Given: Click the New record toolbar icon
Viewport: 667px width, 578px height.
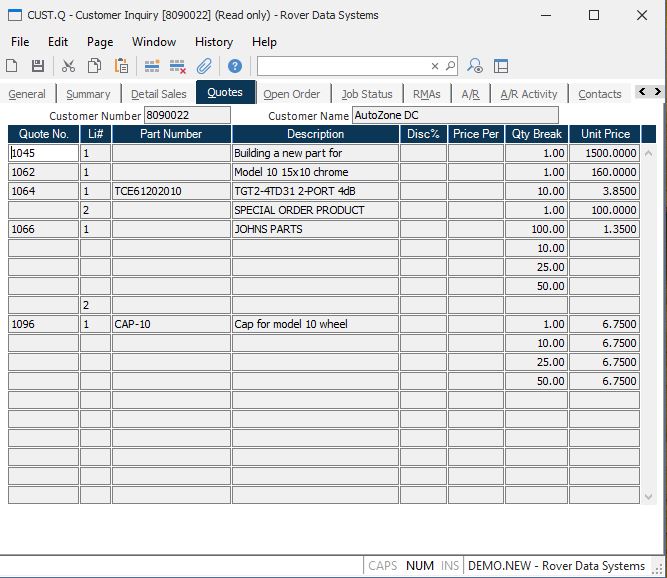Looking at the screenshot, I should pos(12,66).
